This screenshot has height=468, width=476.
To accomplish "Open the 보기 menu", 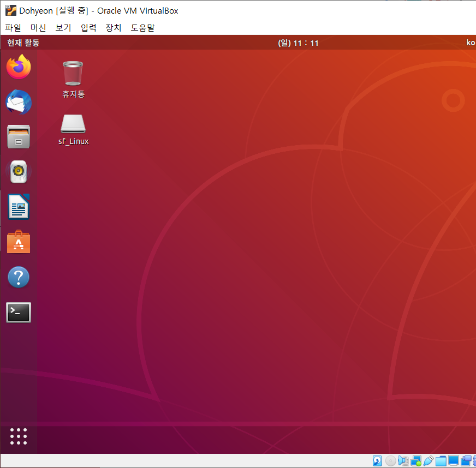I will tap(63, 28).
